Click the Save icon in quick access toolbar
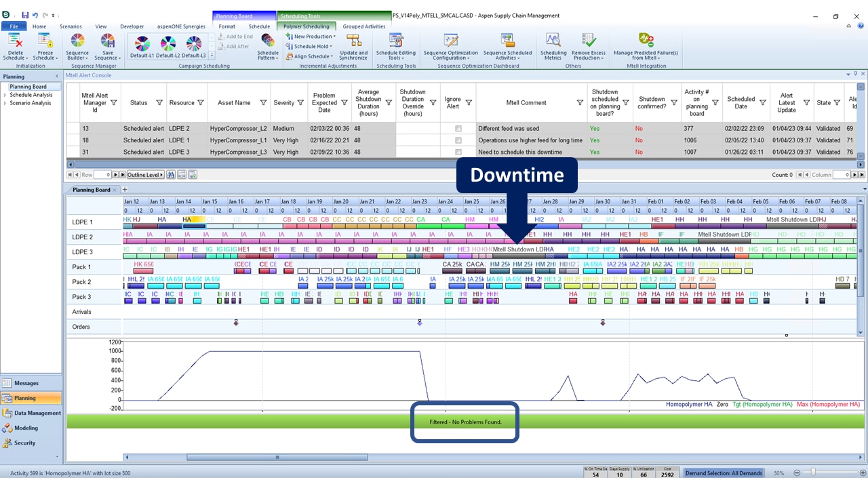868x488 pixels. (x=25, y=16)
